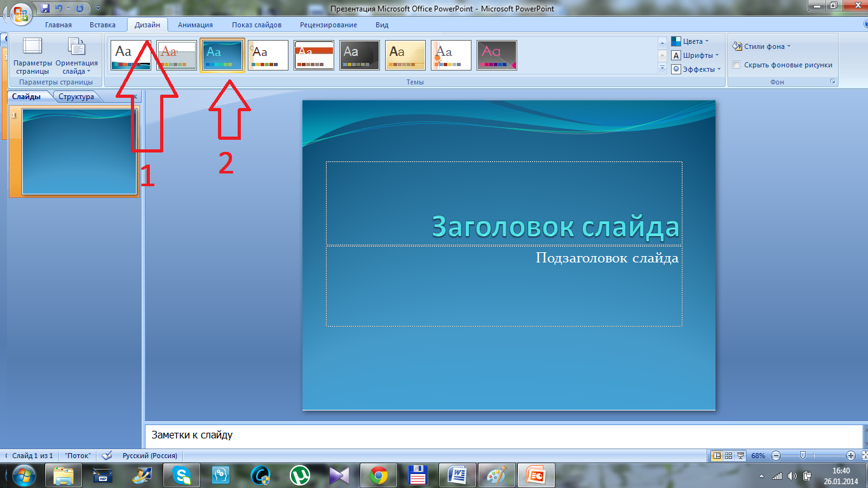Viewport: 868px width, 488px height.
Task: Open the Показ слайдов ribbon tab
Action: [256, 25]
